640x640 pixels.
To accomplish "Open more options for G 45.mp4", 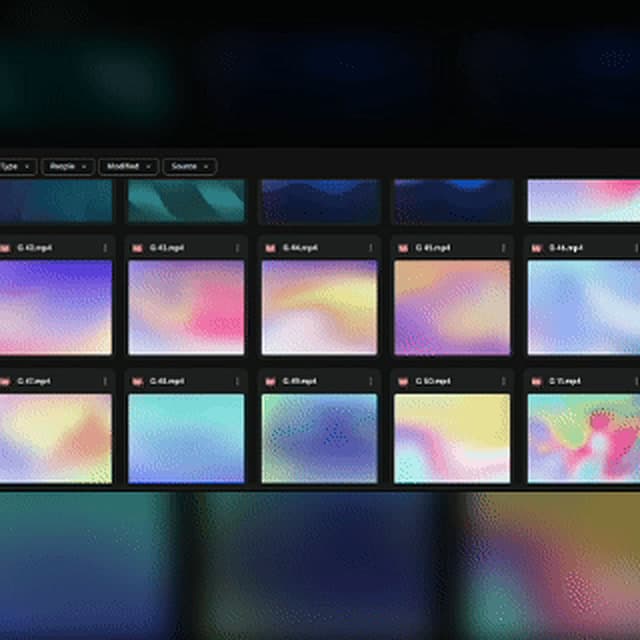I will pos(503,248).
